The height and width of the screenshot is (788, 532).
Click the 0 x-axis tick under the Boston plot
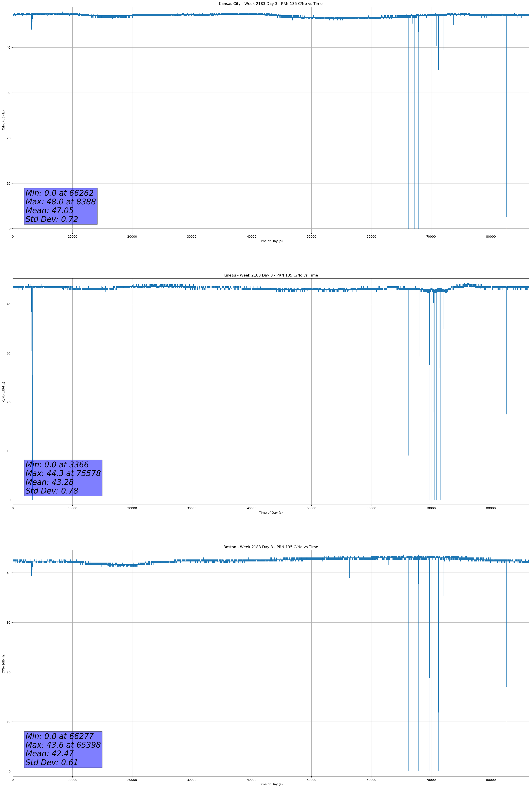coord(12,780)
